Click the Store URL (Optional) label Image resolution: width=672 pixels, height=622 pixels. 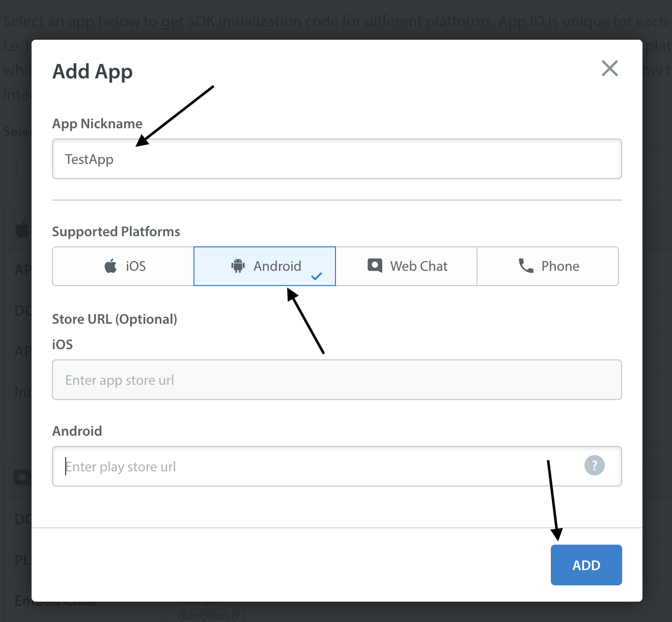click(x=115, y=319)
